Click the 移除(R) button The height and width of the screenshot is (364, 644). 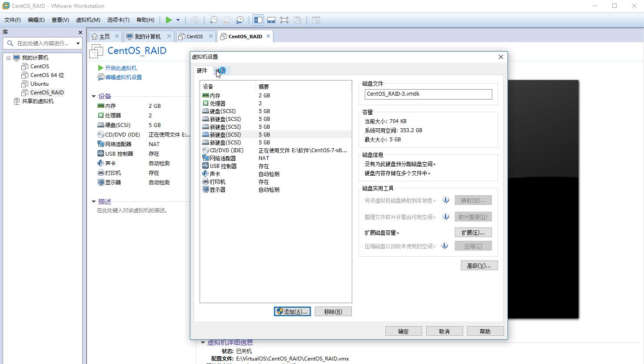click(333, 311)
